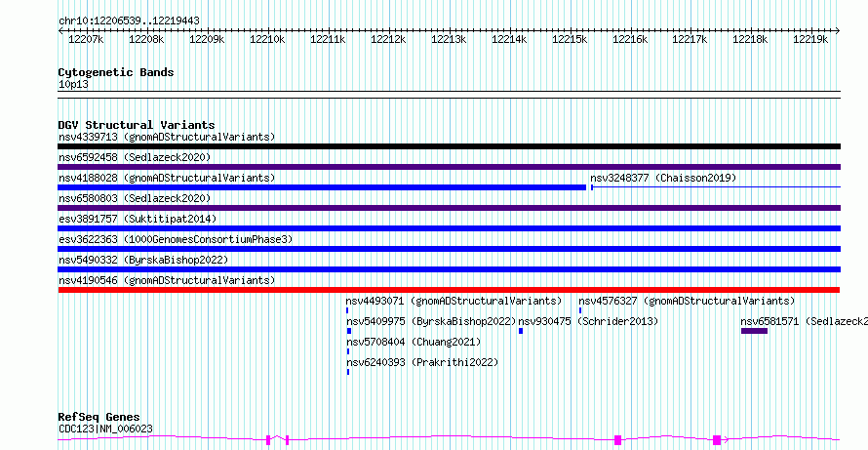Open nsv5409975 (ByrskaBishop2022) label
Viewport: 868px width, 450px height.
431,321
